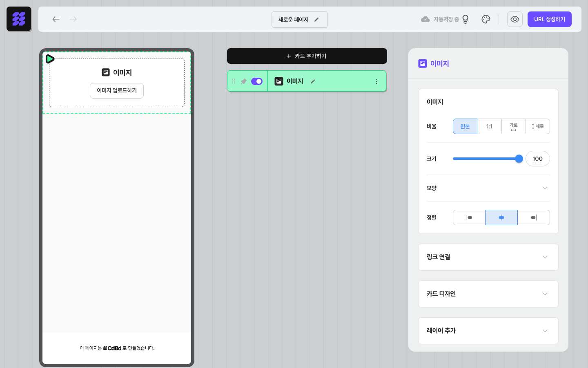Align image to the center

501,218
